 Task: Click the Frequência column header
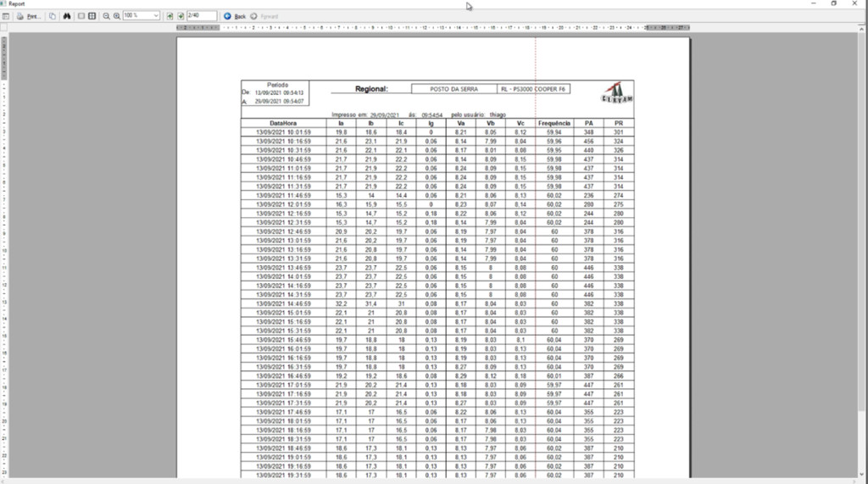[x=554, y=123]
